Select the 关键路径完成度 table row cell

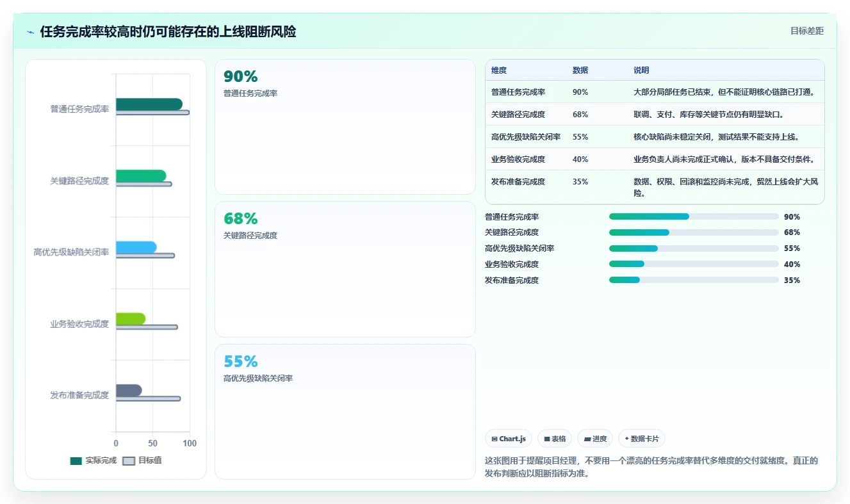pyautogui.click(x=518, y=115)
